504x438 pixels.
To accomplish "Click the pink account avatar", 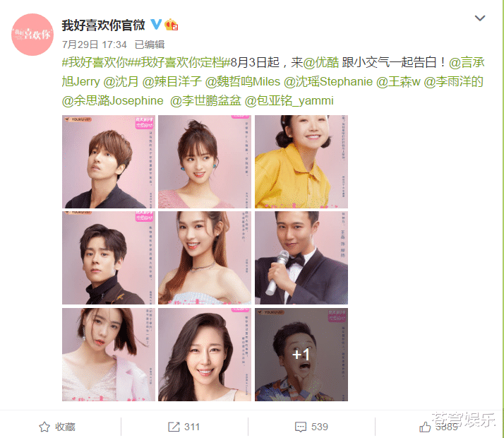I will click(x=32, y=35).
